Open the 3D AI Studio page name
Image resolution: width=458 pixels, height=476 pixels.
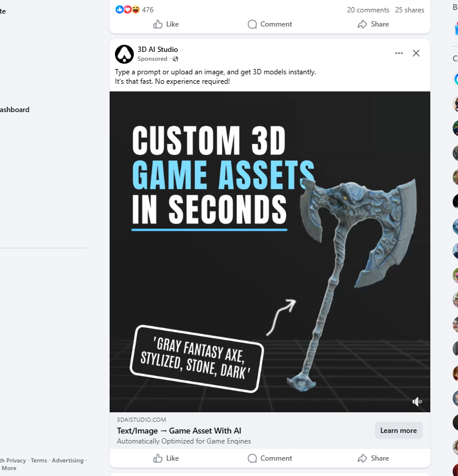pyautogui.click(x=158, y=50)
